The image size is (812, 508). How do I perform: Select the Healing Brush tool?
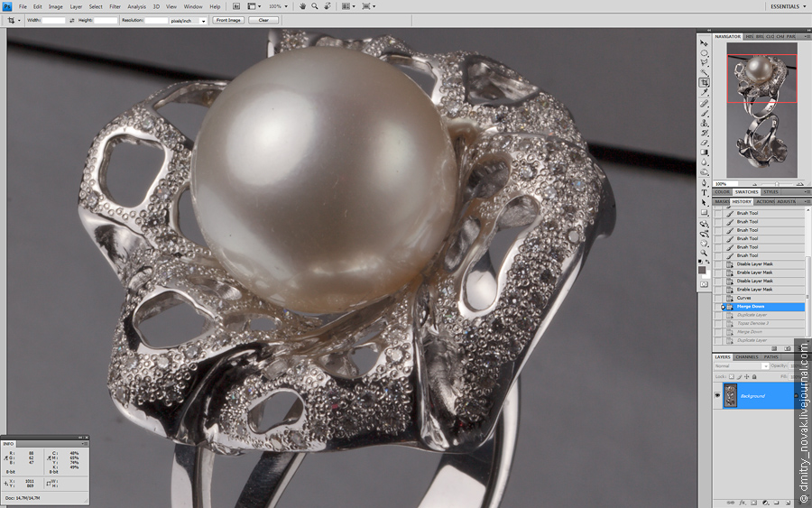click(704, 104)
